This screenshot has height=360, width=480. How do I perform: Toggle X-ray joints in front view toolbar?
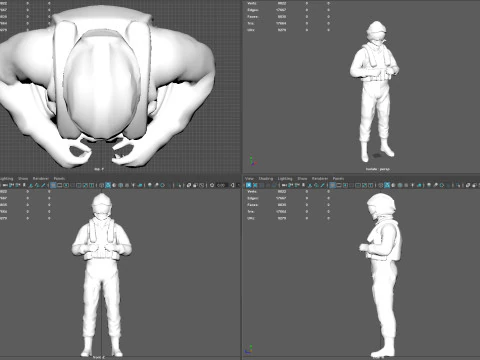click(x=201, y=185)
